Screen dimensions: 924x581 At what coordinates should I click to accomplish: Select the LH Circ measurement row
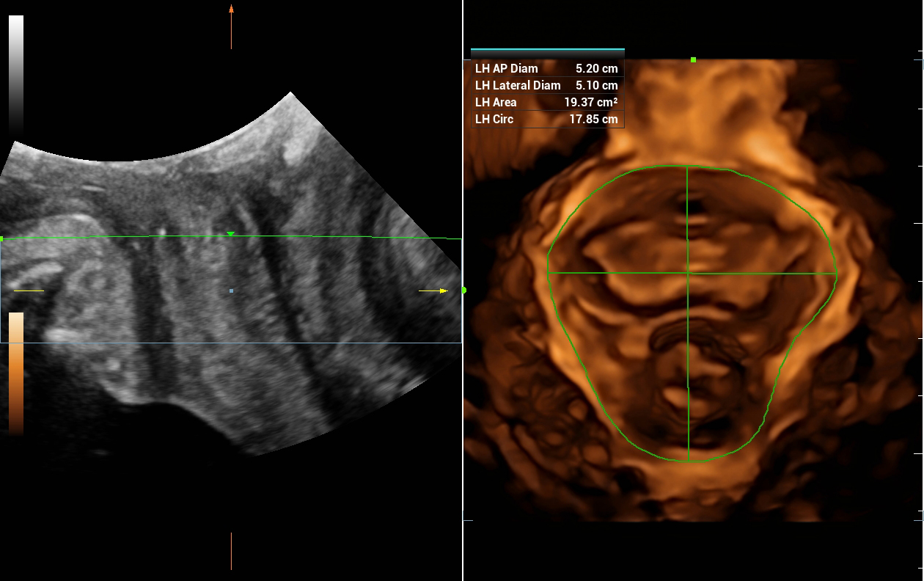click(547, 119)
